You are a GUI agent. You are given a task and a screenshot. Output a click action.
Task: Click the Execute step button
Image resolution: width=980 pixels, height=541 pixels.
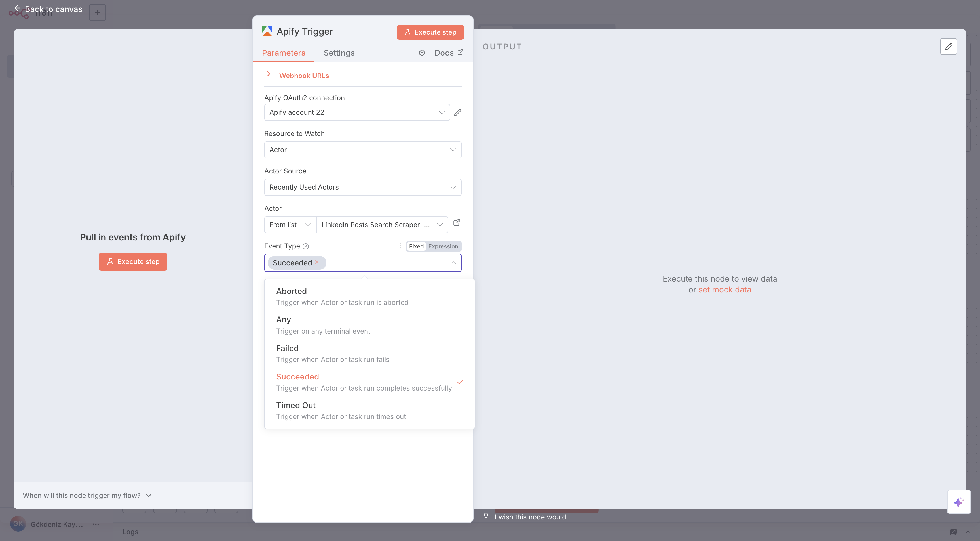pyautogui.click(x=430, y=32)
